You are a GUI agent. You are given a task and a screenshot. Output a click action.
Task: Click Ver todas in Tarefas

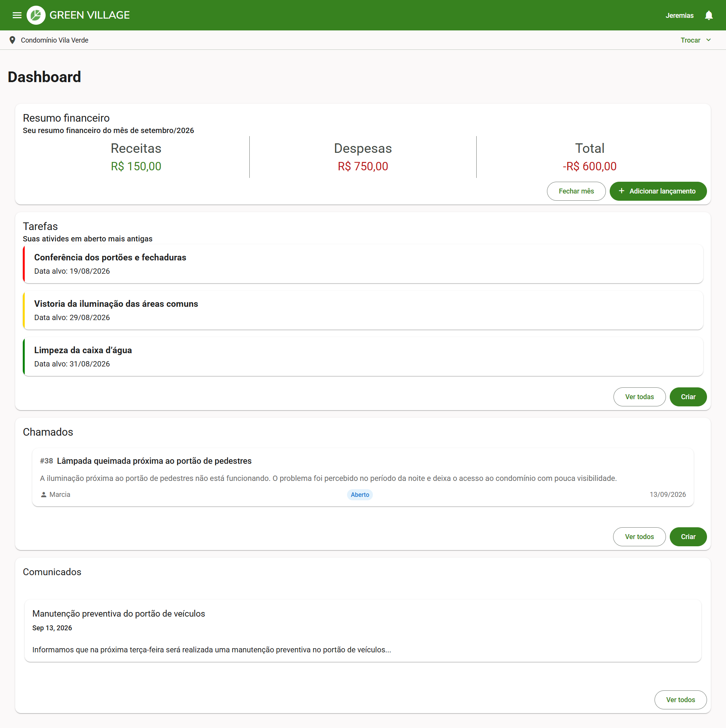(x=639, y=397)
